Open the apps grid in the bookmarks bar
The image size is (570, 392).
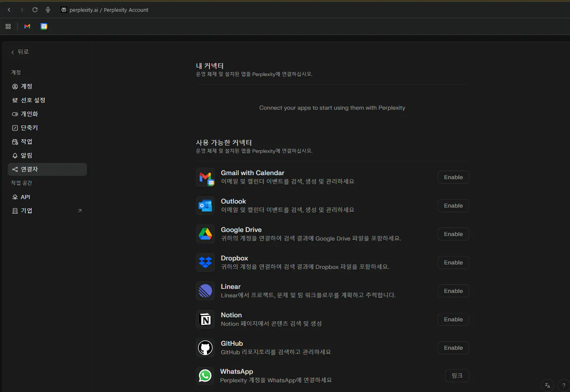8,26
